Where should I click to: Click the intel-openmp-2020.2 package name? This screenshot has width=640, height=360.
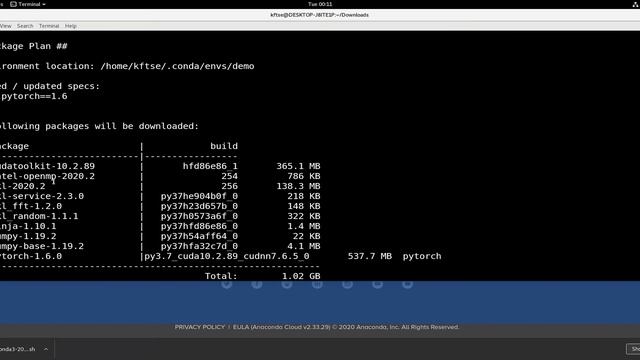[47, 176]
